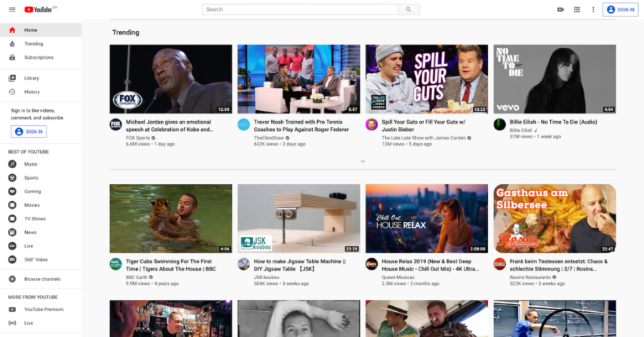Click the search magnifier button
The image size is (644, 337).
pyautogui.click(x=409, y=9)
